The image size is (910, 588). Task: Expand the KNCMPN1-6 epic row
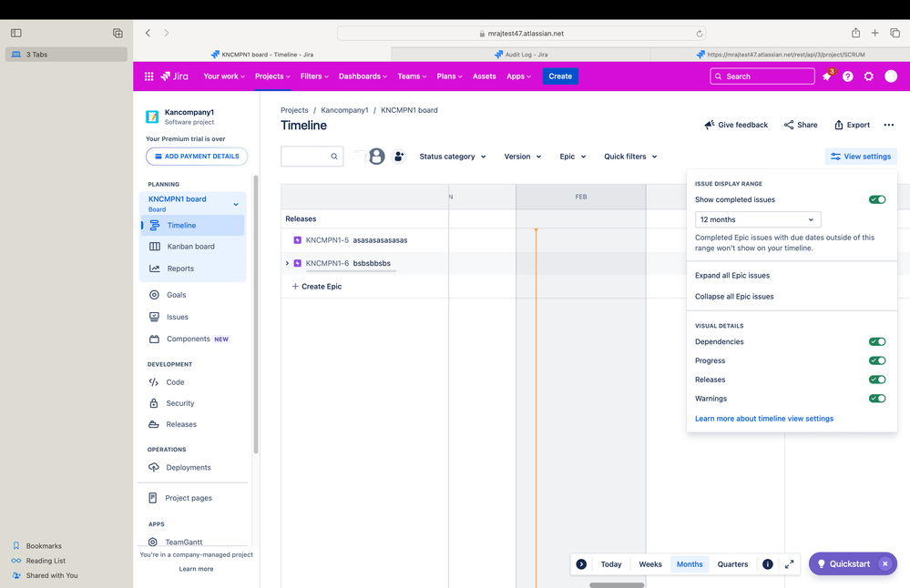pyautogui.click(x=287, y=263)
